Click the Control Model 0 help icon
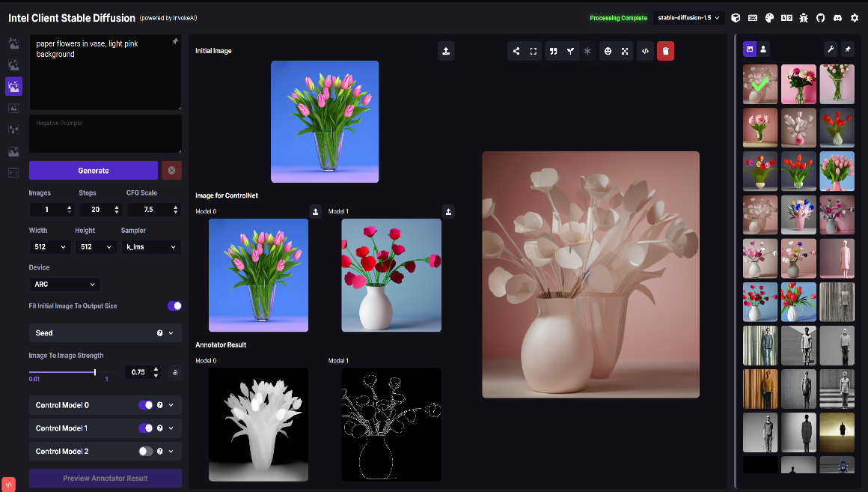Image resolution: width=868 pixels, height=492 pixels. click(x=159, y=405)
